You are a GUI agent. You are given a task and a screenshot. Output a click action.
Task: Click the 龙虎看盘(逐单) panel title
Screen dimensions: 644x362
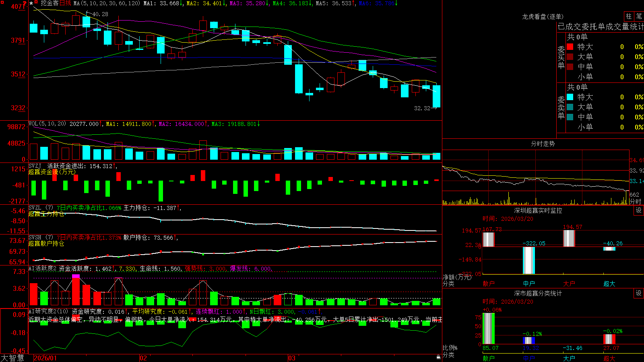[x=543, y=16]
